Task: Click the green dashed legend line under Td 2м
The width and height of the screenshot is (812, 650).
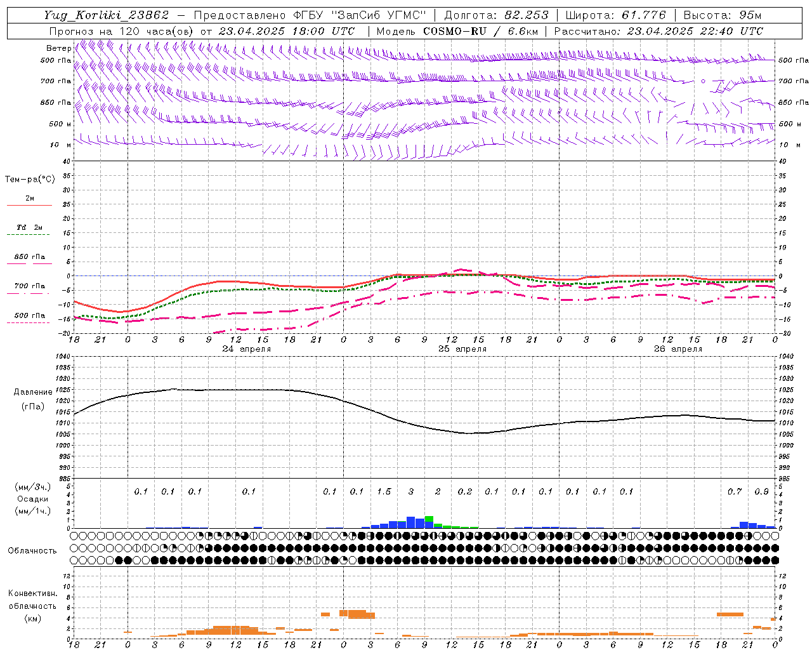Action: 29,235
